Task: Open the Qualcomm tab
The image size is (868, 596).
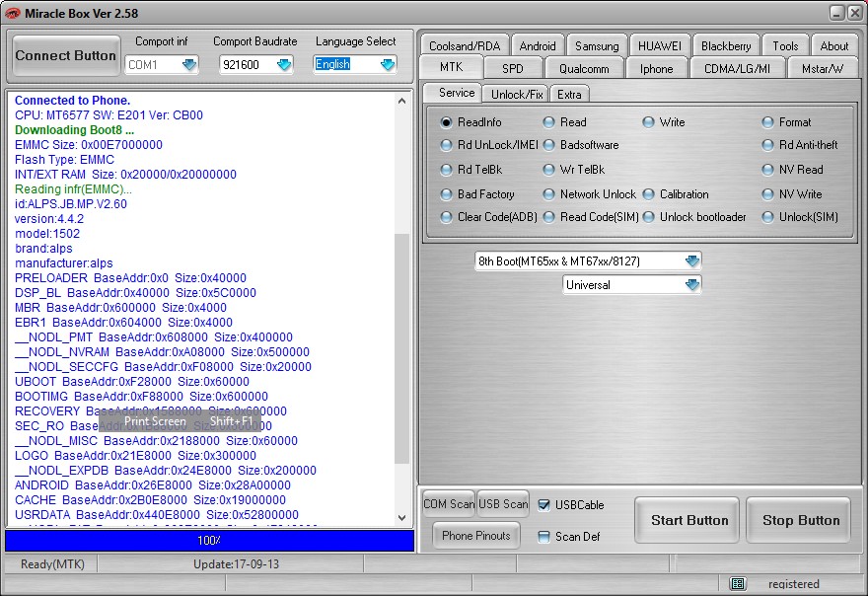Action: [x=584, y=69]
